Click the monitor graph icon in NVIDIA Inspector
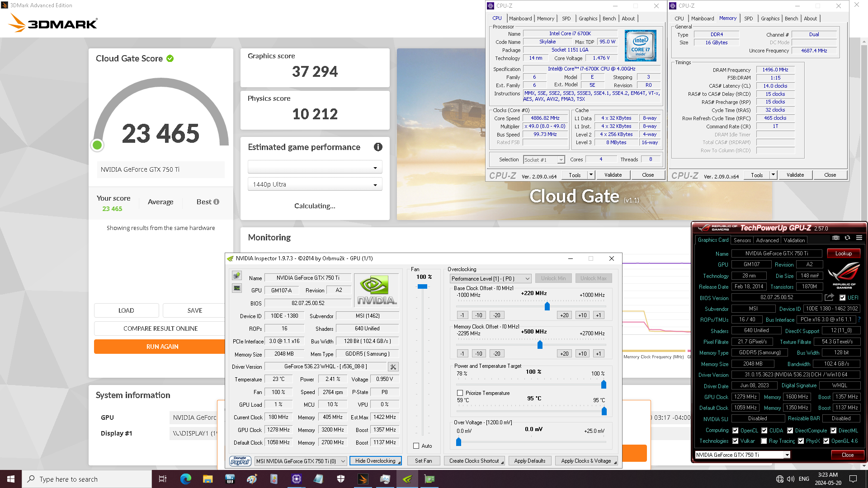Viewport: 868px width, 488px height. tap(237, 288)
